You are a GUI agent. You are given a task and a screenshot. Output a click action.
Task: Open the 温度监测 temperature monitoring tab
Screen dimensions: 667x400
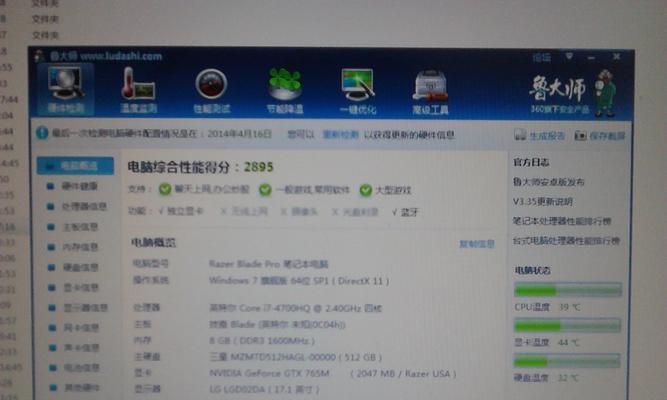(138, 91)
